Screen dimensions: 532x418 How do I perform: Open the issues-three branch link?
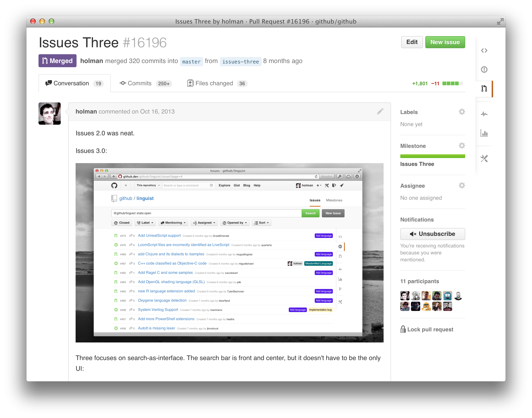[x=240, y=61]
